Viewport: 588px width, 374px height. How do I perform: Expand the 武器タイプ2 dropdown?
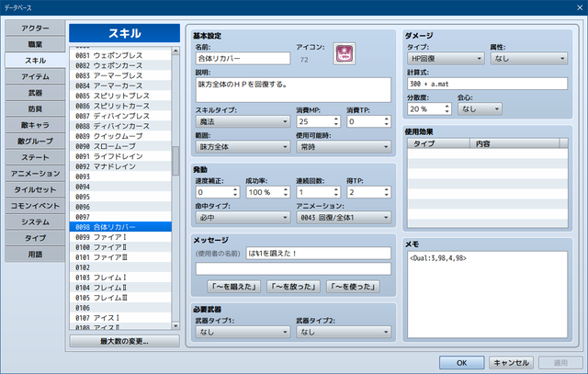pos(344,332)
